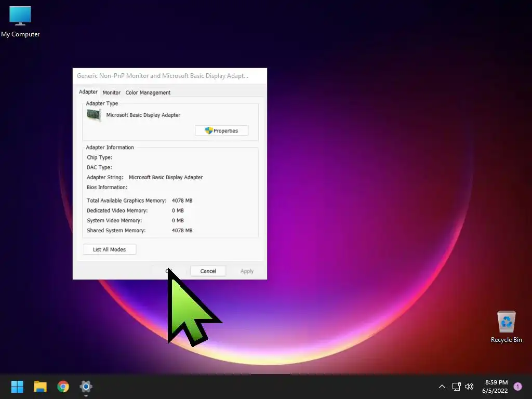Select the Adapter tab

(x=88, y=92)
